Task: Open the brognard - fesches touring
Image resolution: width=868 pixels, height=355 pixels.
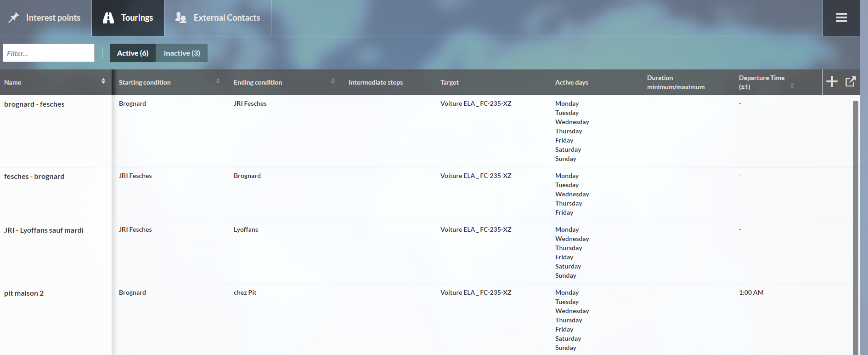Action: coord(34,104)
